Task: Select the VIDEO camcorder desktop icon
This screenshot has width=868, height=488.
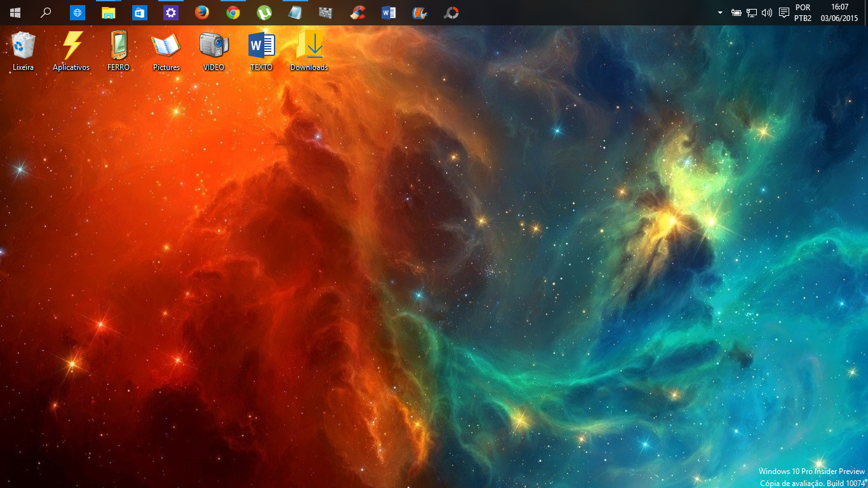Action: 214,51
